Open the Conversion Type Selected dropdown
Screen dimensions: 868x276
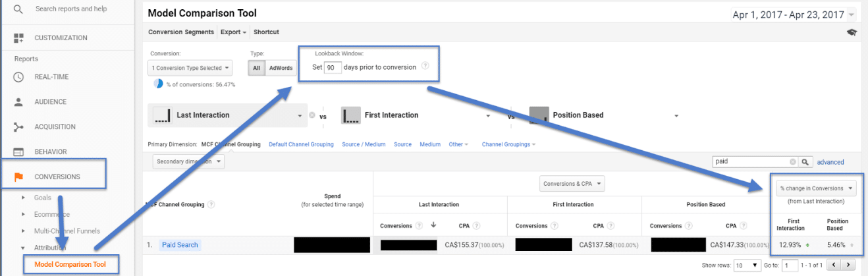pos(190,68)
